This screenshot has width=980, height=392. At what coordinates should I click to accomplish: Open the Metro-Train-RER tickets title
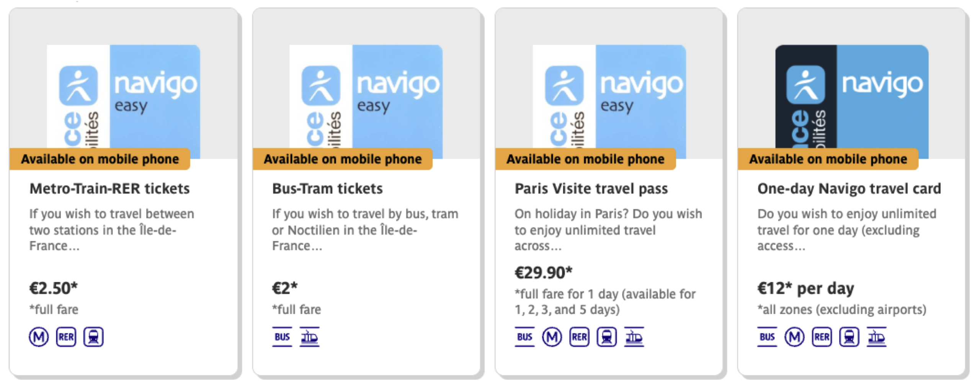(109, 189)
